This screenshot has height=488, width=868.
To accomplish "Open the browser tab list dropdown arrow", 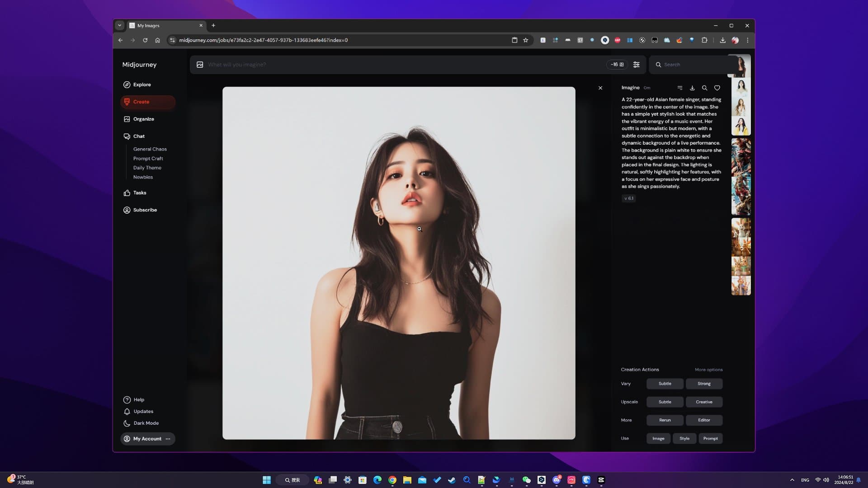I will [119, 26].
